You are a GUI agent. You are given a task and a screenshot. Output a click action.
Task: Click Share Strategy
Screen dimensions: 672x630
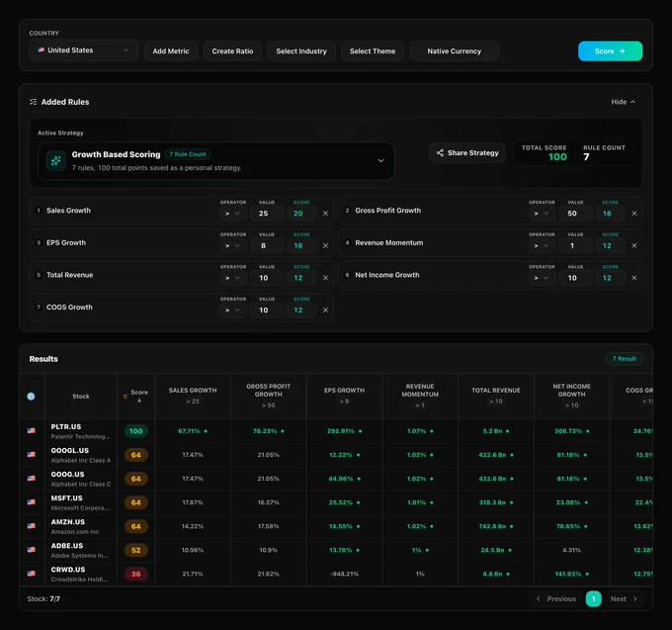467,152
